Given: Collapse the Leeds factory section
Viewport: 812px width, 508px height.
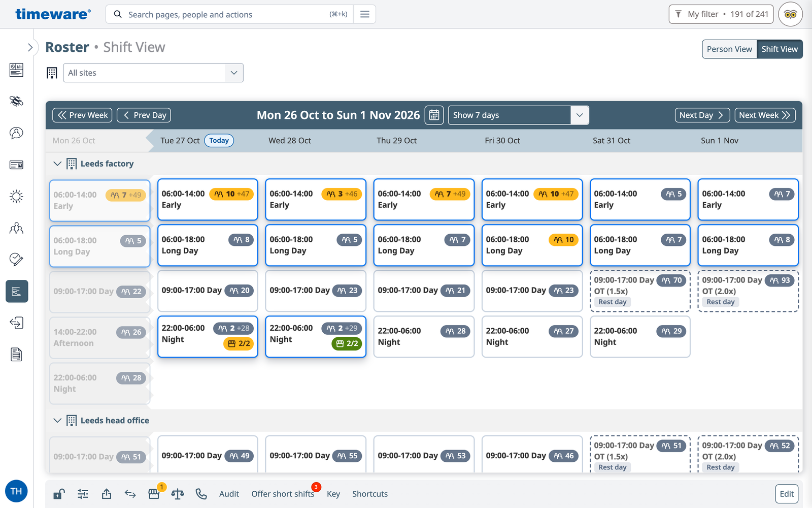Looking at the screenshot, I should pyautogui.click(x=57, y=164).
